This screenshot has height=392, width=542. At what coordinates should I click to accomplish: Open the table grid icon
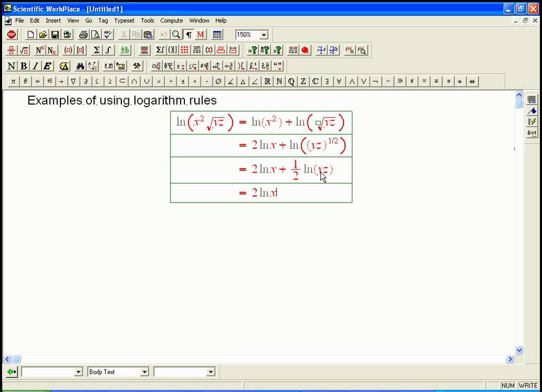click(x=217, y=35)
